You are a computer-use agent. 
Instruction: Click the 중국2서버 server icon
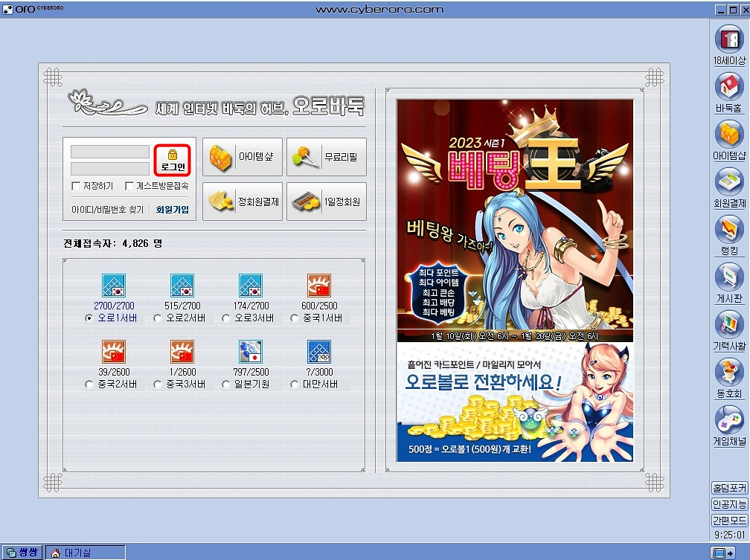[114, 352]
